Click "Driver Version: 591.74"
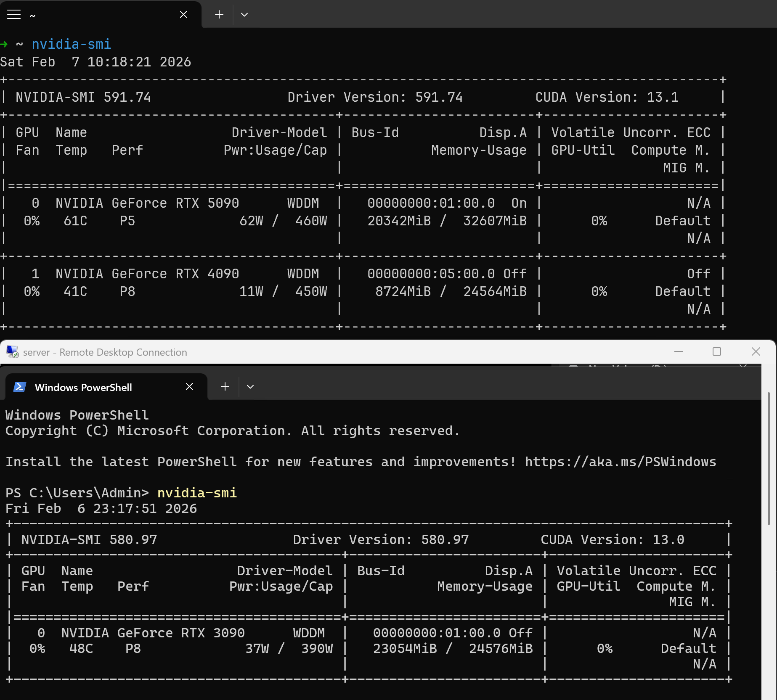 tap(375, 98)
